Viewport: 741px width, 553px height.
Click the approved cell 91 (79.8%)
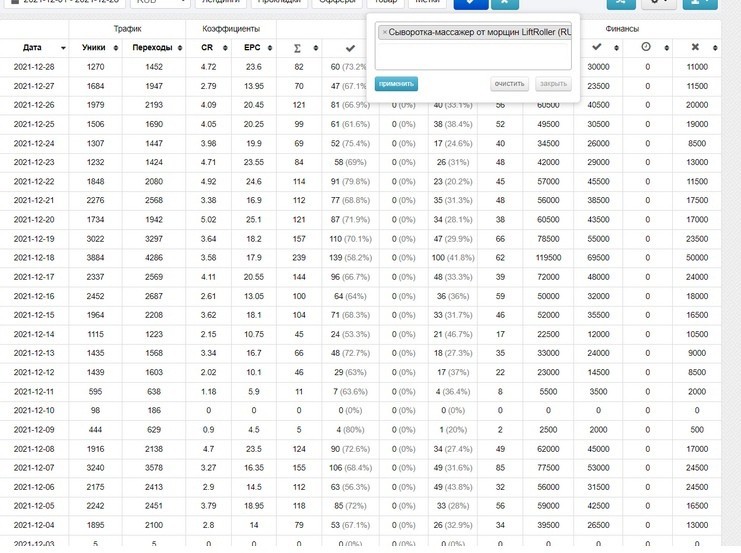tap(351, 181)
